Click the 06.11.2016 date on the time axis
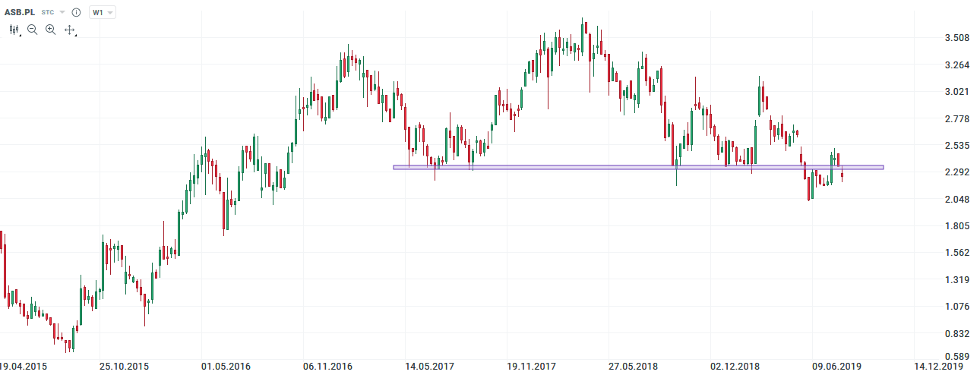 pos(327,366)
